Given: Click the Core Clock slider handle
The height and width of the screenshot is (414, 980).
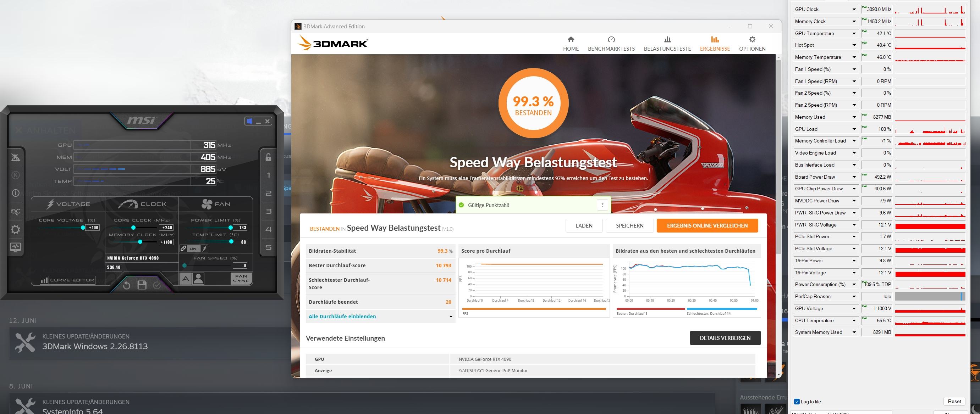Looking at the screenshot, I should click(x=133, y=227).
